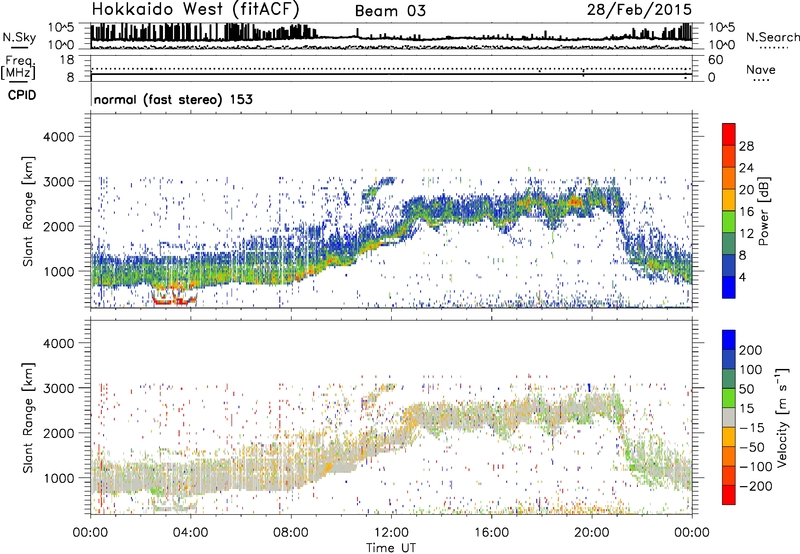The image size is (800, 554).
Task: Click the 'CPID' label
Action: point(22,95)
